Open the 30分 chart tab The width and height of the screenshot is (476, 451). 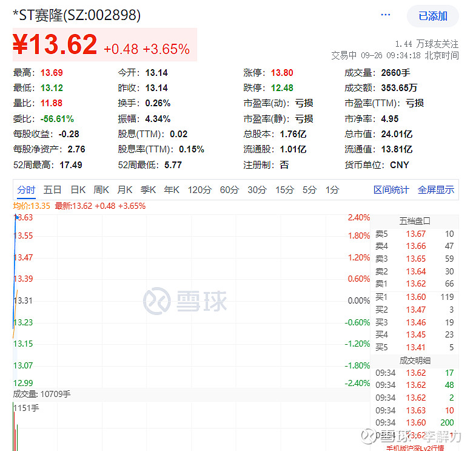257,190
